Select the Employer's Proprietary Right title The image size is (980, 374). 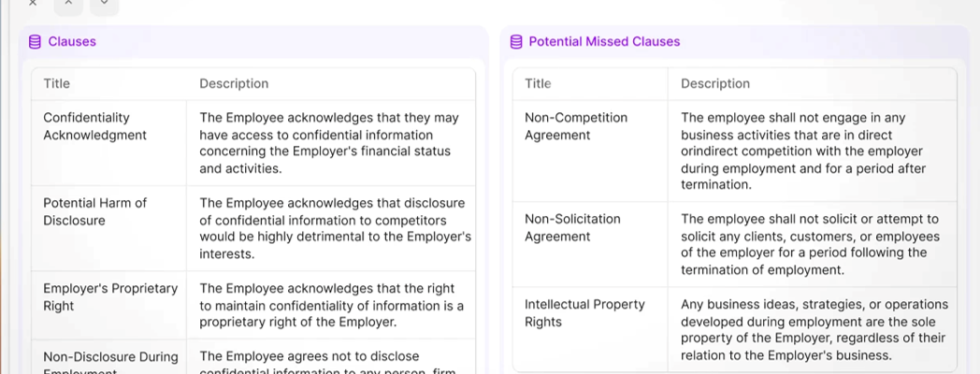click(110, 296)
